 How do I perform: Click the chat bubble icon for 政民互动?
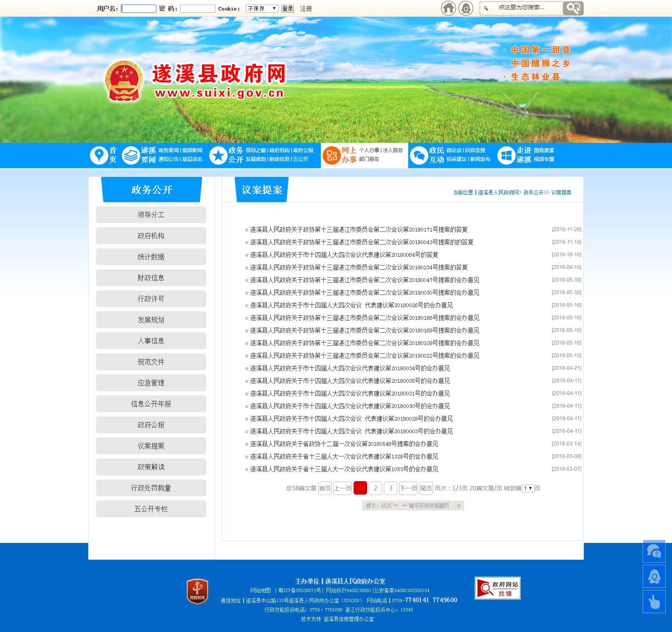tap(418, 155)
